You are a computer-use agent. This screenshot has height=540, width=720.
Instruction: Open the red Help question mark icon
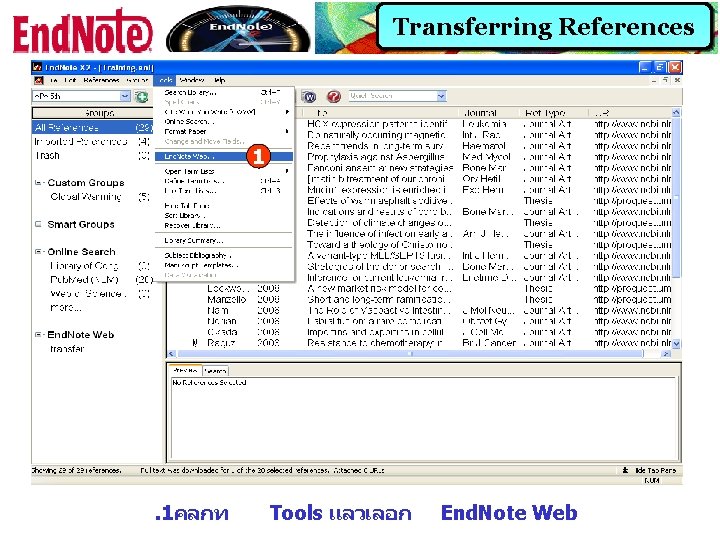click(x=334, y=96)
